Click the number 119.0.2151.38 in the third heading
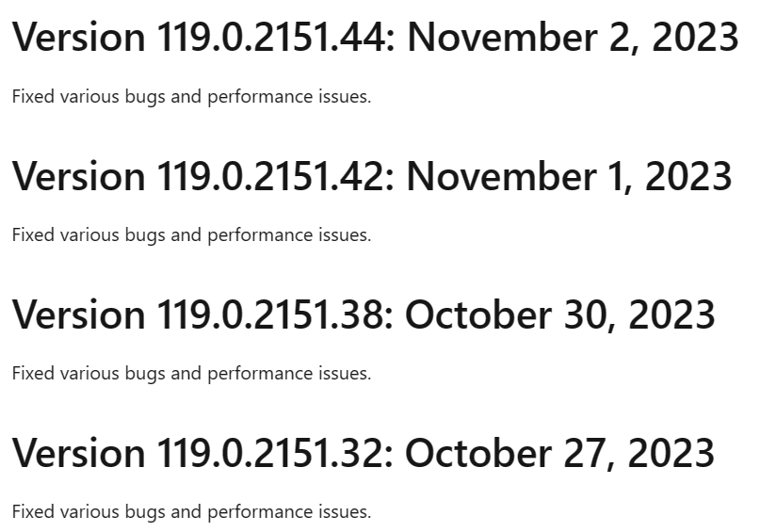Screen dimensions: 760x532 (x=275, y=314)
